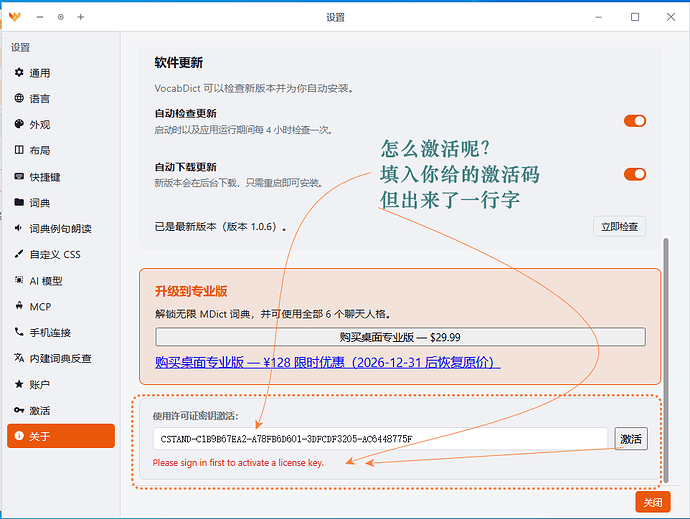Screen dimensions: 690x519
Task: Click the vertical scrollbar of settings panel
Action: tap(666, 360)
